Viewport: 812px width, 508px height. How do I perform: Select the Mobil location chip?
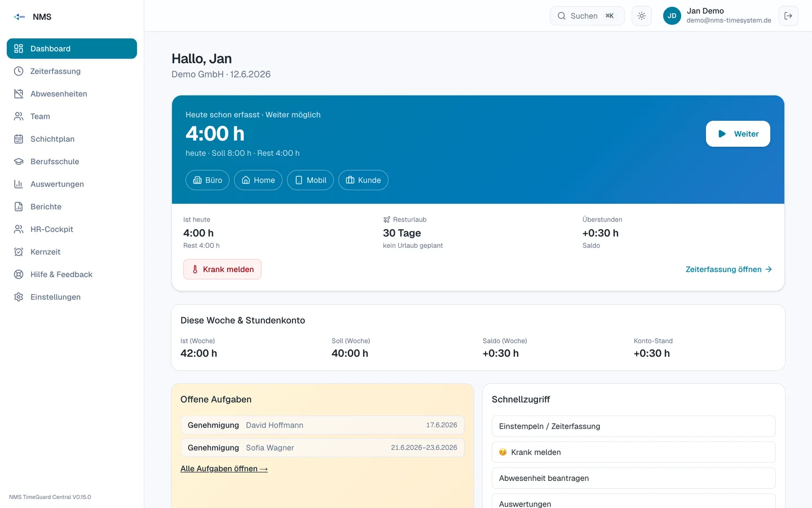pos(310,180)
